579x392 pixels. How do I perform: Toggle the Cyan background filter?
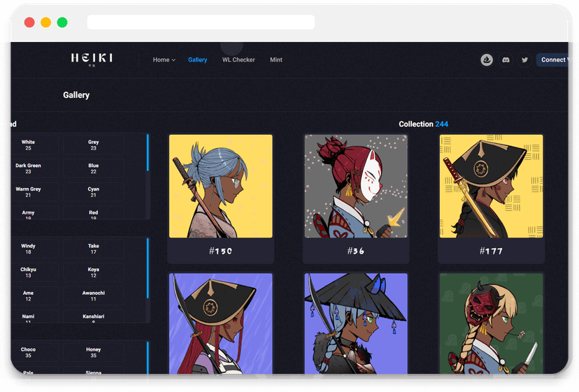(x=94, y=192)
